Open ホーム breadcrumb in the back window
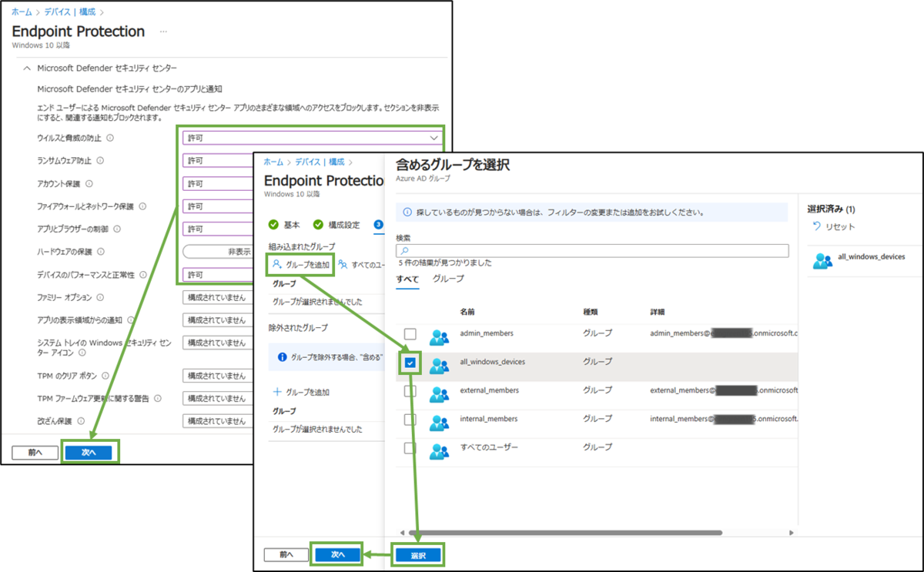Image resolution: width=924 pixels, height=572 pixels. point(22,12)
